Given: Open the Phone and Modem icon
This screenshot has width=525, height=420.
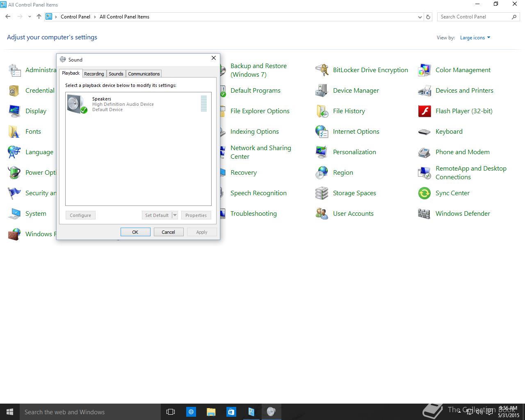Looking at the screenshot, I should click(424, 152).
